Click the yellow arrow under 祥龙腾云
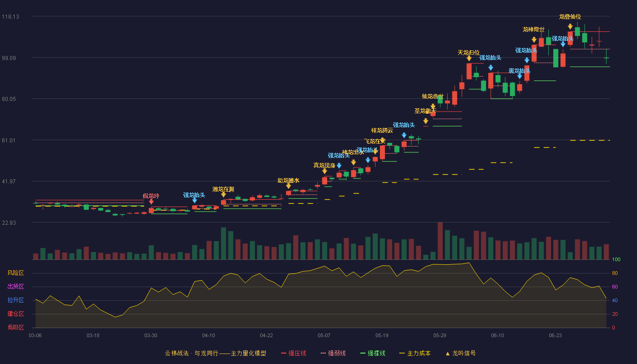 (x=382, y=141)
